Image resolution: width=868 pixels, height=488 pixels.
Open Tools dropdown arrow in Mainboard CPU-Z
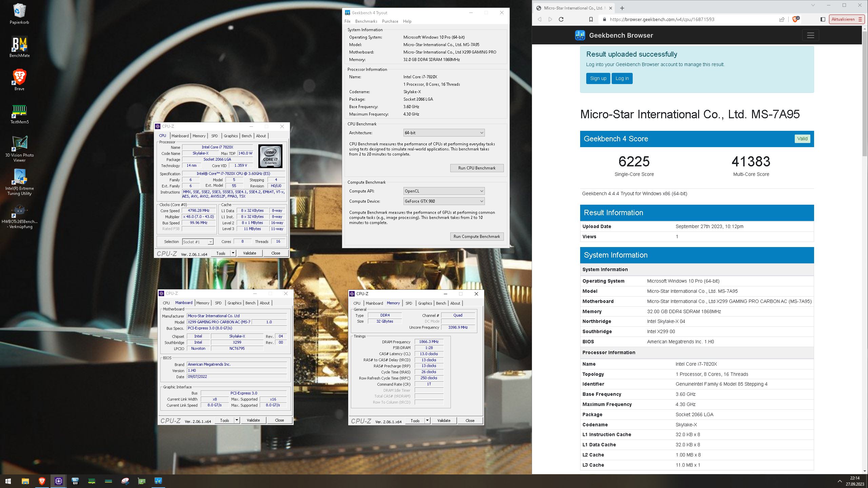[x=237, y=420]
